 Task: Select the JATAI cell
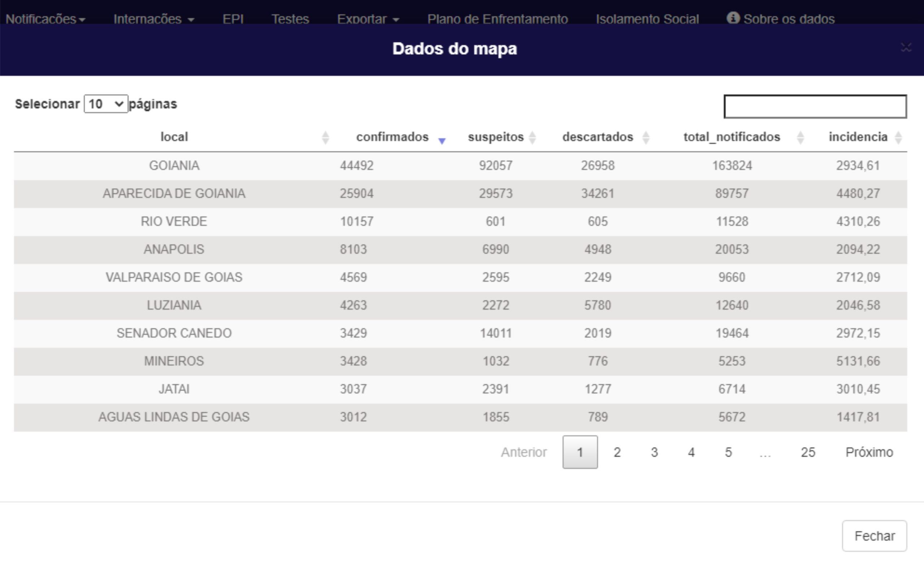[x=174, y=389]
